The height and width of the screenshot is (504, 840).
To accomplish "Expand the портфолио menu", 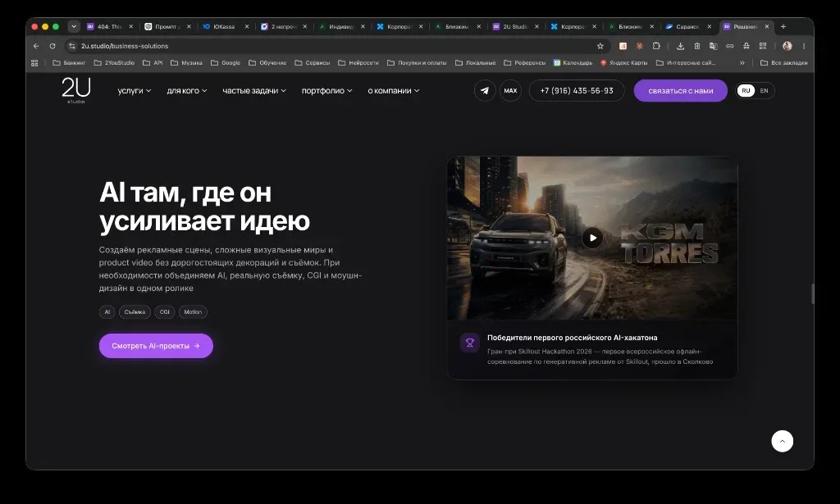I will pyautogui.click(x=326, y=91).
